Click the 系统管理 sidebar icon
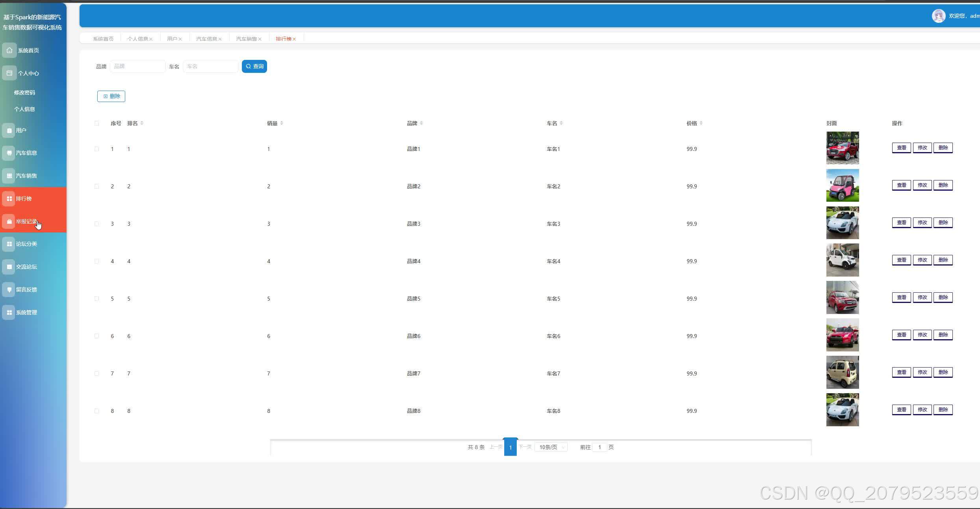This screenshot has width=980, height=509. (x=9, y=312)
